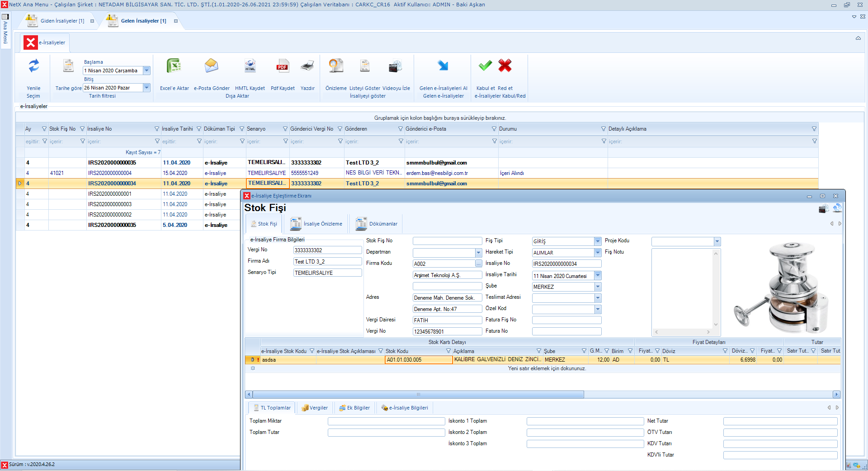868x471 pixels.
Task: Reject with the red Red et icon
Action: 505,66
